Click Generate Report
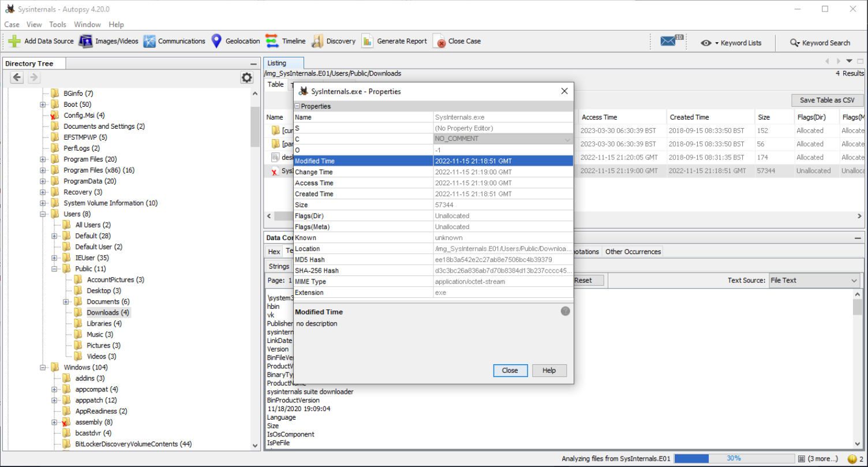Screen dimensions: 868x467 click(x=394, y=42)
